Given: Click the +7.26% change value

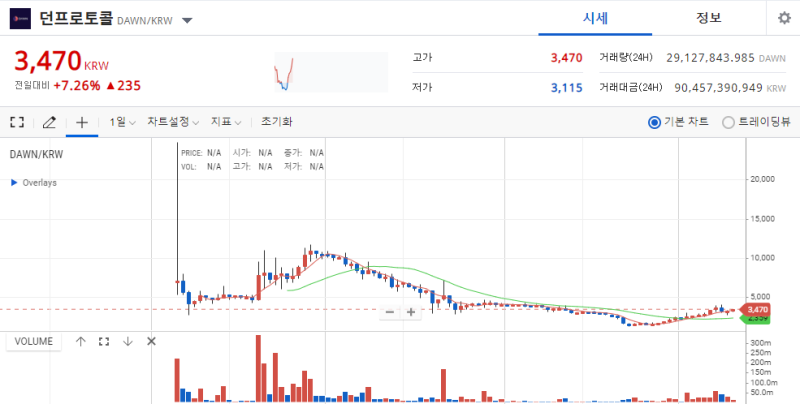Looking at the screenshot, I should click(77, 85).
